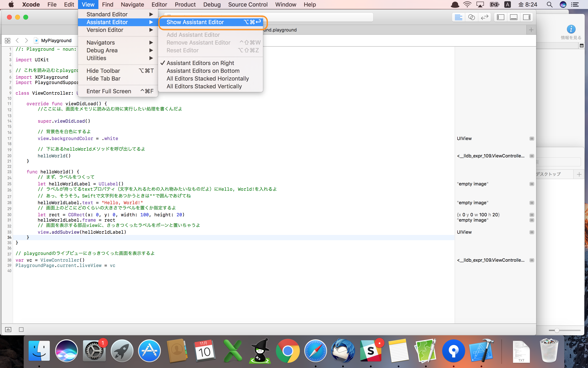
Task: Expand the Version Editor submenu
Action: (x=118, y=30)
